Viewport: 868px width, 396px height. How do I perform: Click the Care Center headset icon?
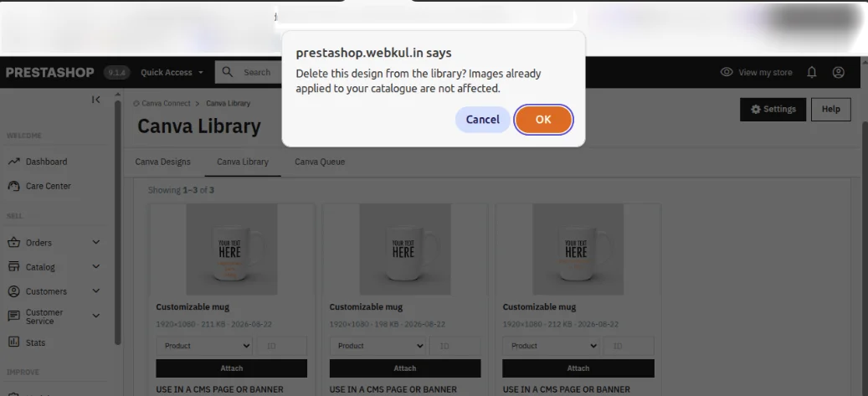(x=14, y=186)
